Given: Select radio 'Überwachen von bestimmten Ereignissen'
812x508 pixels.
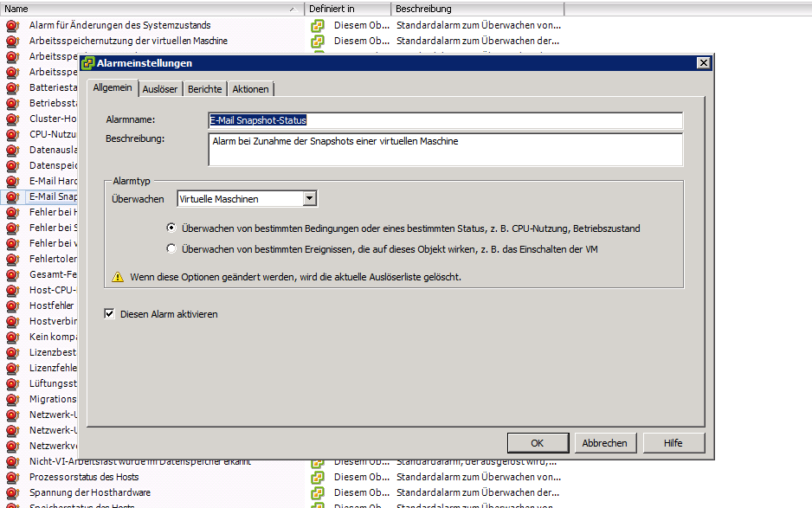Looking at the screenshot, I should tap(171, 249).
